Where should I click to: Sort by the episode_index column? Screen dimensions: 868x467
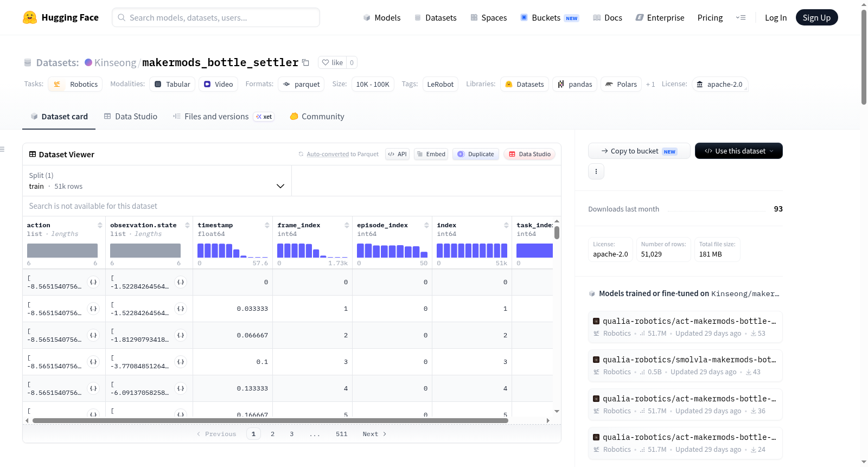pos(426,225)
